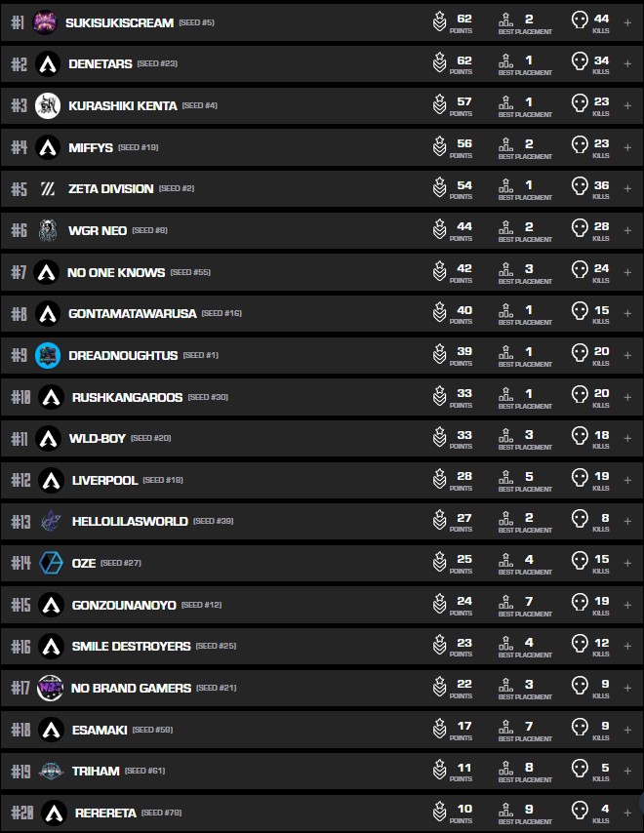The image size is (644, 833).
Task: Expand the RUSHKANGAROOS row with plus
Action: (x=627, y=397)
